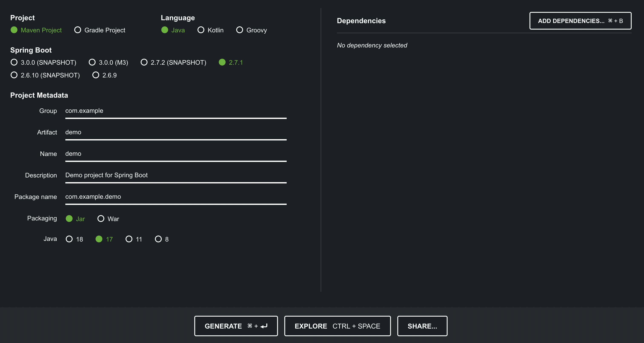This screenshot has width=644, height=343.
Task: Edit the Package name field
Action: [176, 197]
